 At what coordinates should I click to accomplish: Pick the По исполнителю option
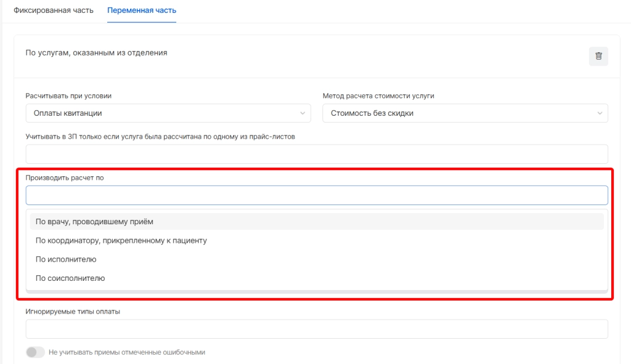point(66,259)
